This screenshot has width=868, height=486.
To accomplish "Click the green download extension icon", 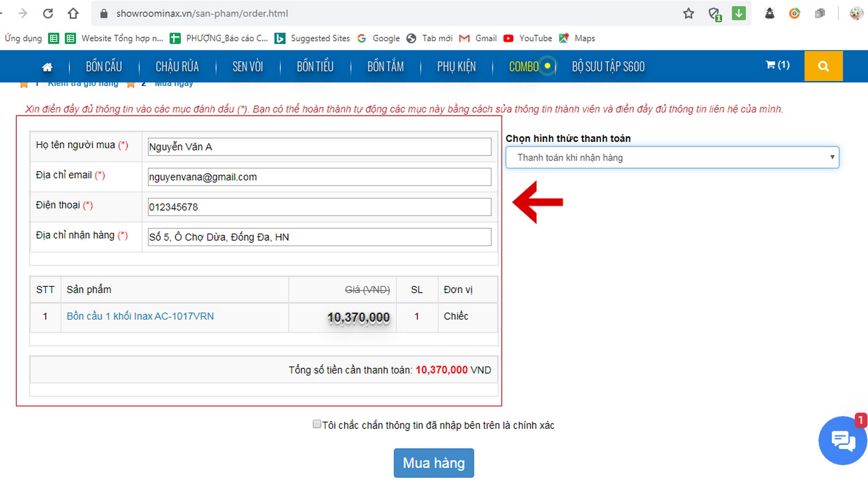I will (x=739, y=14).
